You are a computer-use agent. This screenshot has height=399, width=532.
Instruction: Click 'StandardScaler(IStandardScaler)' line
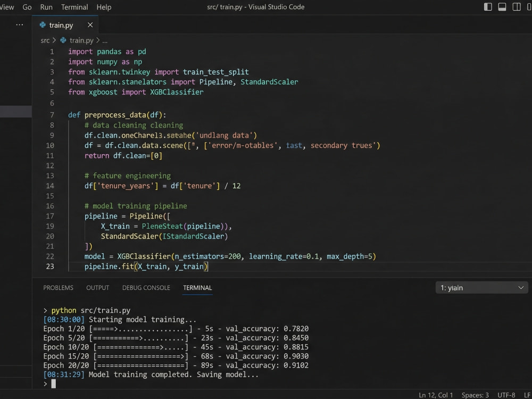click(x=164, y=236)
